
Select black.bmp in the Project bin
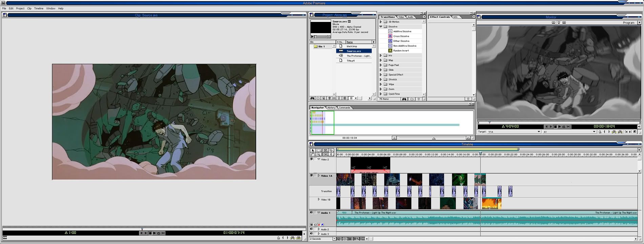[354, 46]
